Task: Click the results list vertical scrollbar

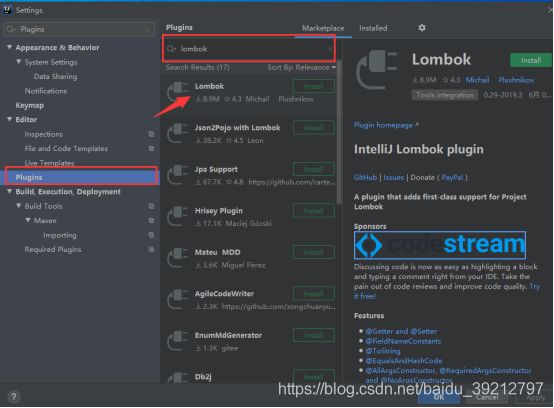Action: click(x=339, y=132)
